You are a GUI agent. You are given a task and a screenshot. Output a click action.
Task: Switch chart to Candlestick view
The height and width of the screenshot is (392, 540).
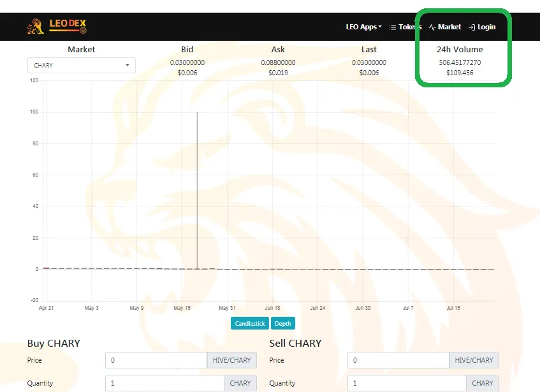pos(250,324)
